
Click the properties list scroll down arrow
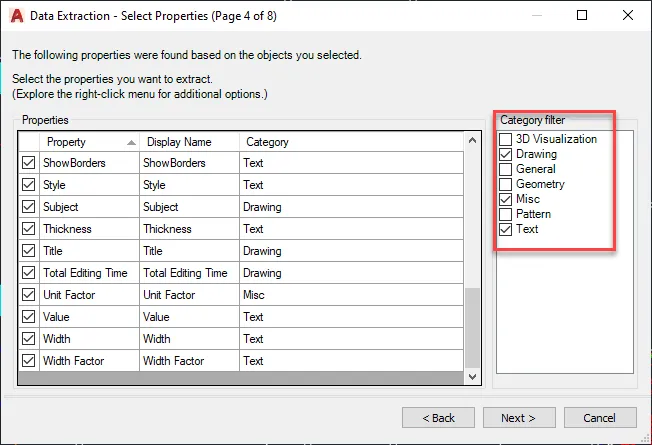coord(472,377)
